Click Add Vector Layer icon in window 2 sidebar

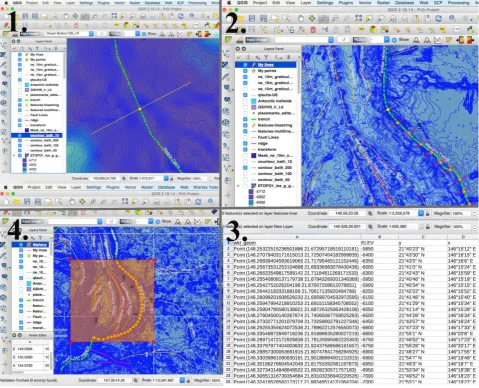click(x=226, y=53)
